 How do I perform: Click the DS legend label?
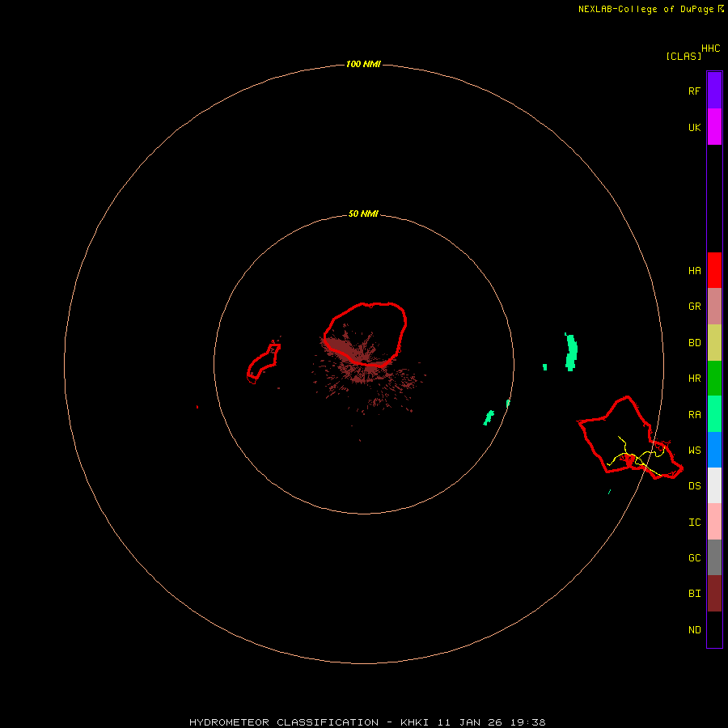[694, 486]
